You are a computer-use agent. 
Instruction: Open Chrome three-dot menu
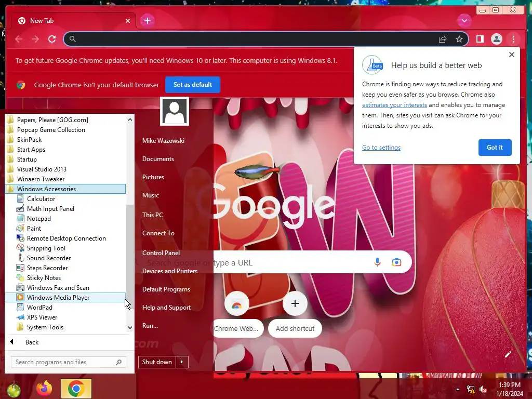pyautogui.click(x=513, y=39)
